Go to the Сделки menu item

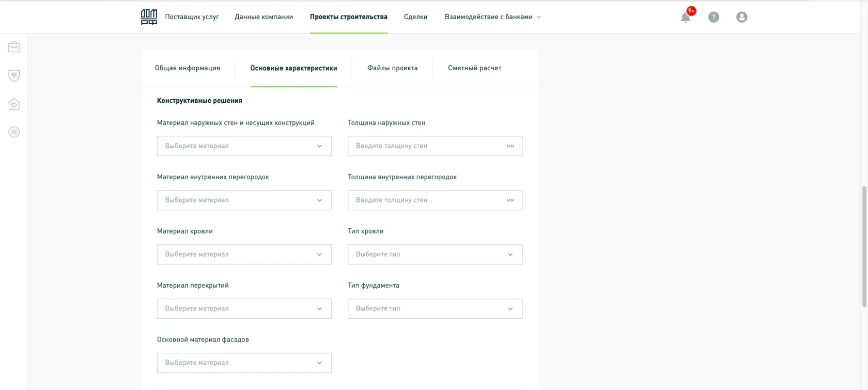coord(415,17)
